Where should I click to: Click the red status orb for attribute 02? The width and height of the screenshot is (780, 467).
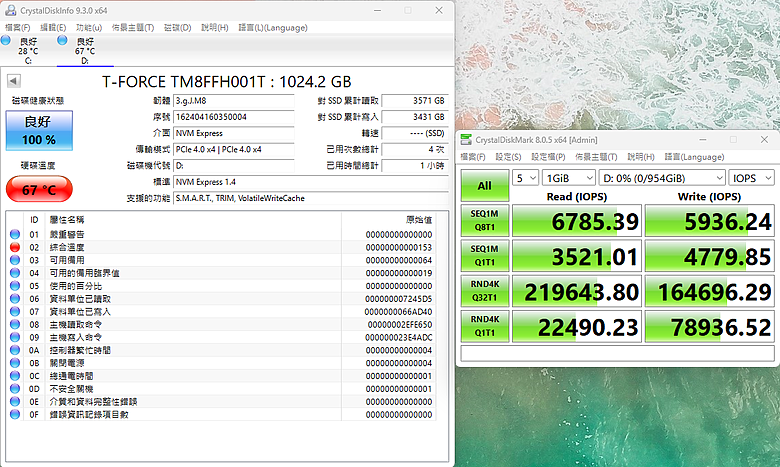coord(15,247)
